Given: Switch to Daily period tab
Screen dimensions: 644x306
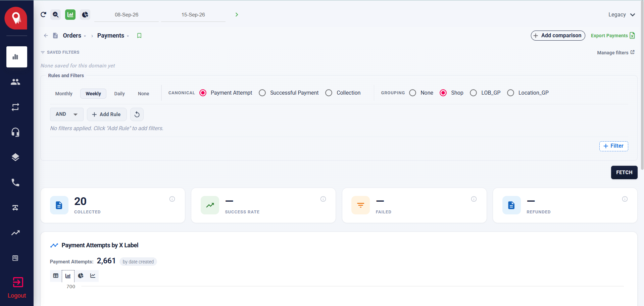Looking at the screenshot, I should [119, 94].
